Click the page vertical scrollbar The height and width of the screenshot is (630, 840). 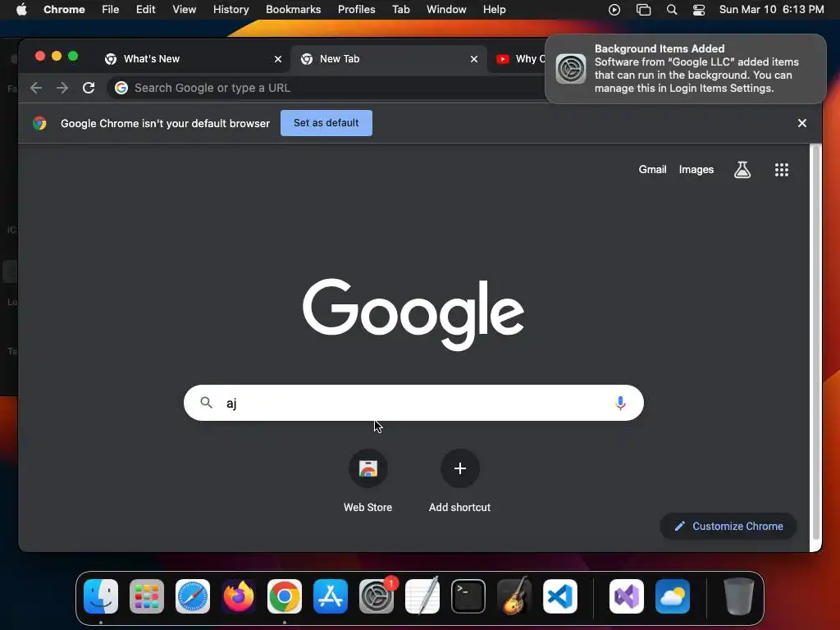(816, 343)
